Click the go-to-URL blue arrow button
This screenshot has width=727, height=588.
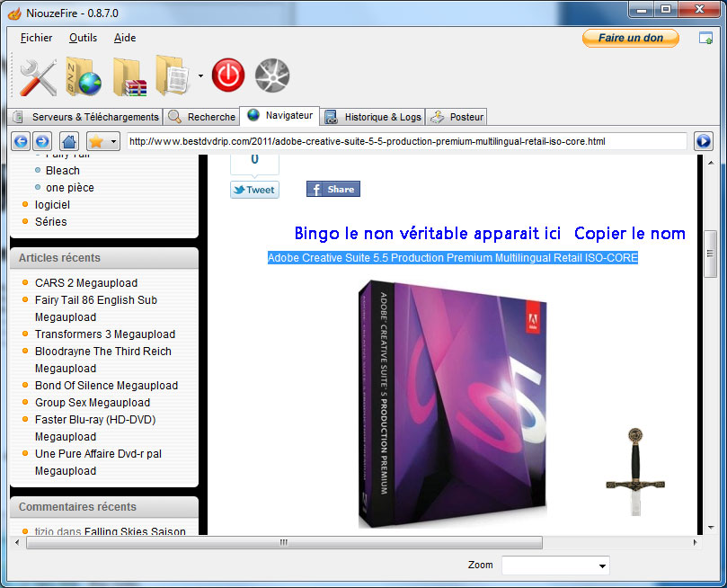[x=704, y=141]
